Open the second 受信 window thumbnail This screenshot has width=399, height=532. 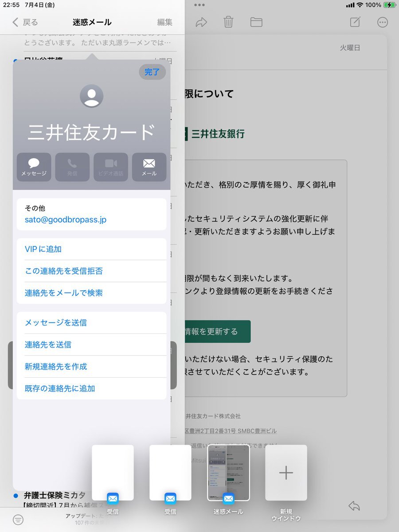click(170, 473)
